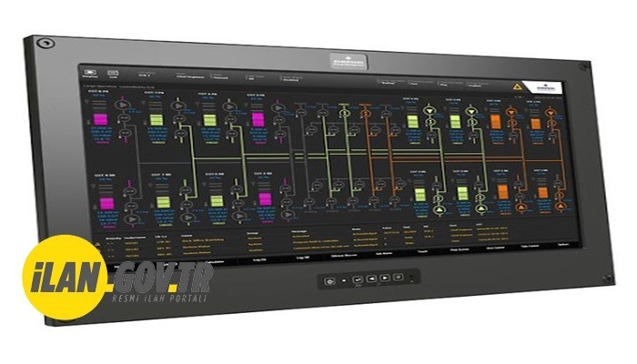Open the Display icon in the top bar
637x364 pixels.
click(x=90, y=72)
